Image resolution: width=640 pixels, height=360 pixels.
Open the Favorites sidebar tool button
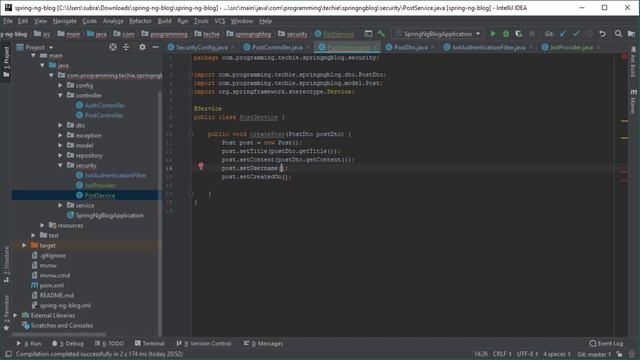point(6,313)
